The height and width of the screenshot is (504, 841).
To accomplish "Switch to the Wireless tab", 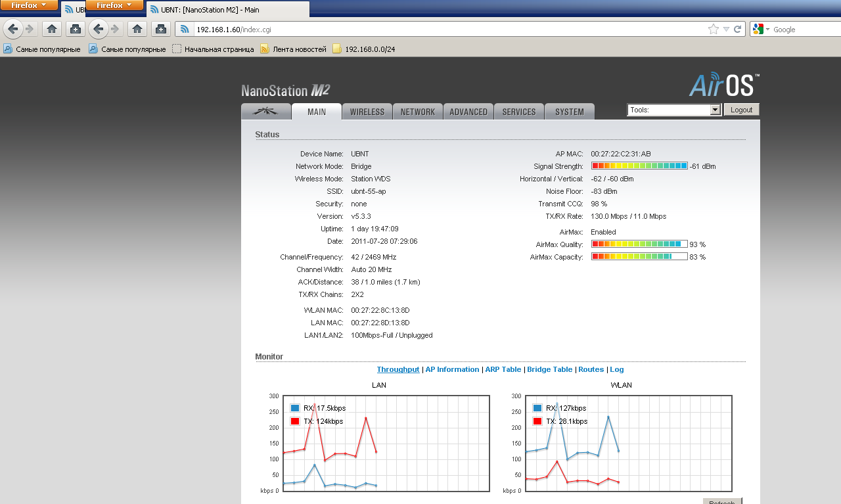I will [367, 112].
